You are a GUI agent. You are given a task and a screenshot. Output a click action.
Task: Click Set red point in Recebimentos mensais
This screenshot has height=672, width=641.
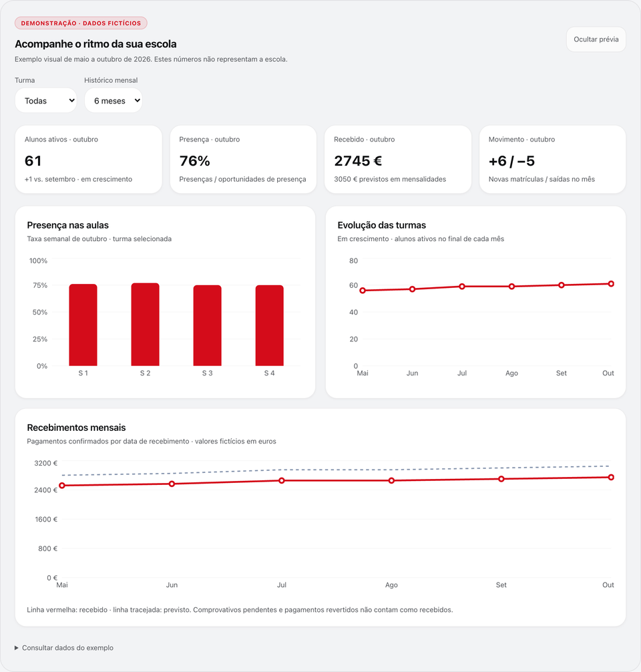(501, 479)
